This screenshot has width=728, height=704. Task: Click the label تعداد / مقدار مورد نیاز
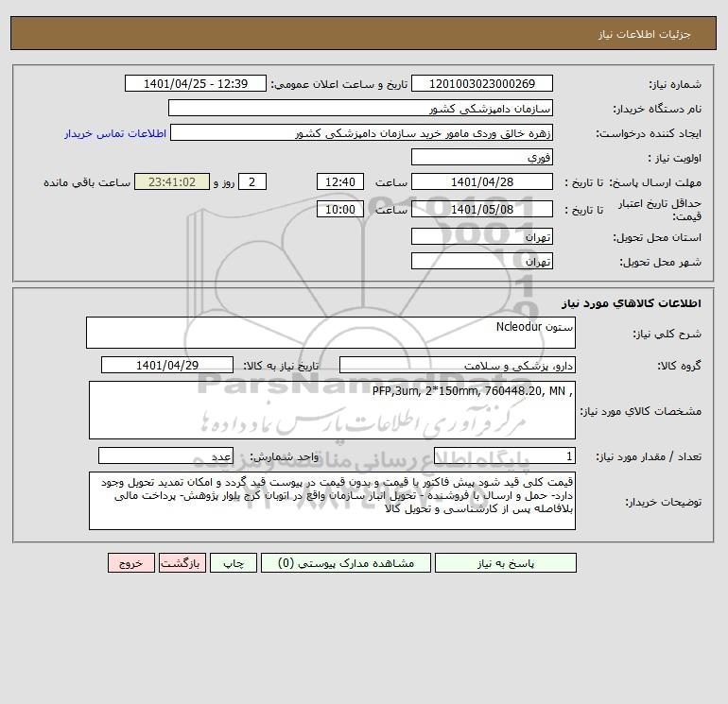point(649,456)
